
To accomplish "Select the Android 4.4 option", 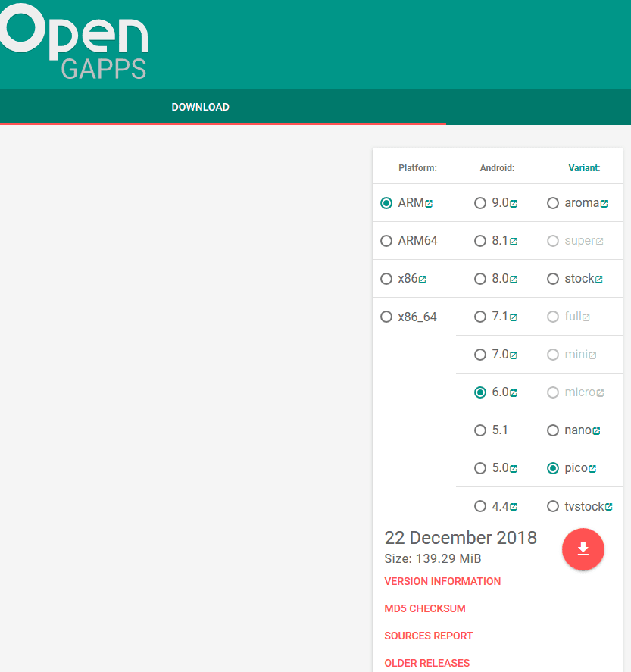I will (480, 506).
